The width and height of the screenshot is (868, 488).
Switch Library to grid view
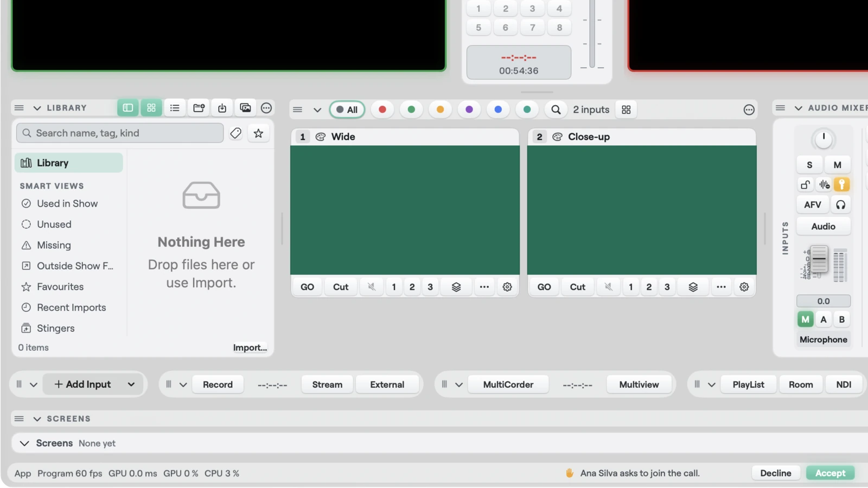point(151,108)
